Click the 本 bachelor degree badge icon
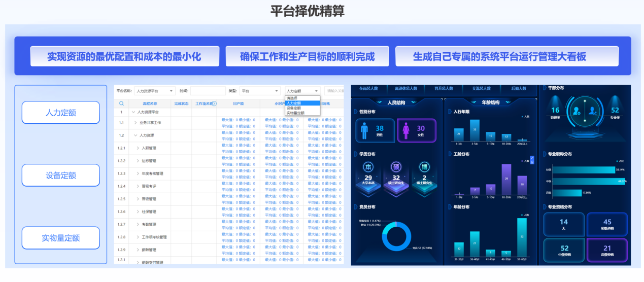 (x=368, y=167)
